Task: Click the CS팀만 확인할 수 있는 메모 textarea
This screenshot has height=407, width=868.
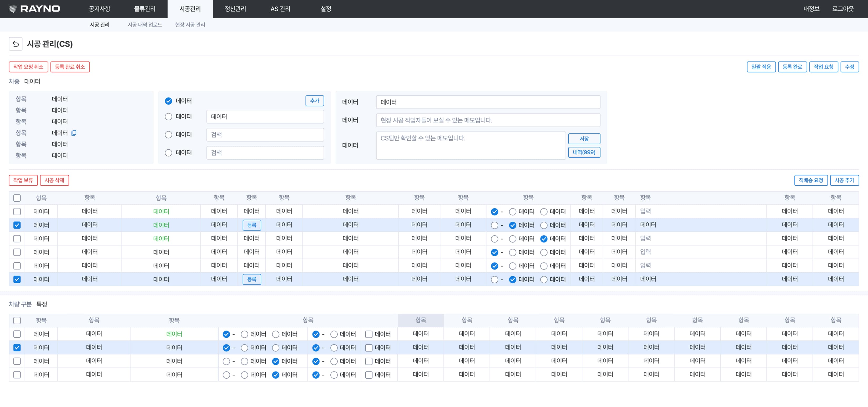Action: (x=471, y=146)
